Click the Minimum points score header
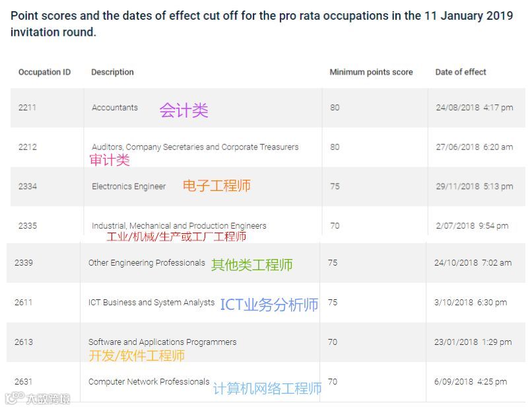Screen dimensions: 532x409 pos(371,72)
